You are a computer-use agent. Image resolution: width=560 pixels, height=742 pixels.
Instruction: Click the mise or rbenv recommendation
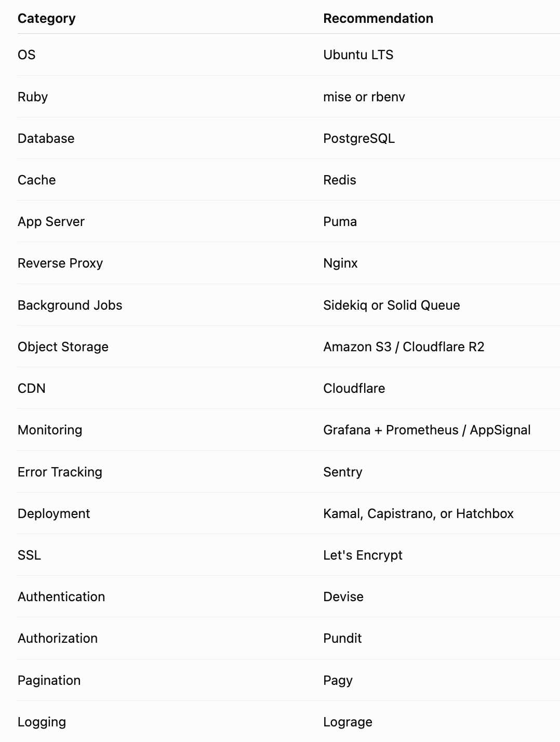tap(364, 97)
